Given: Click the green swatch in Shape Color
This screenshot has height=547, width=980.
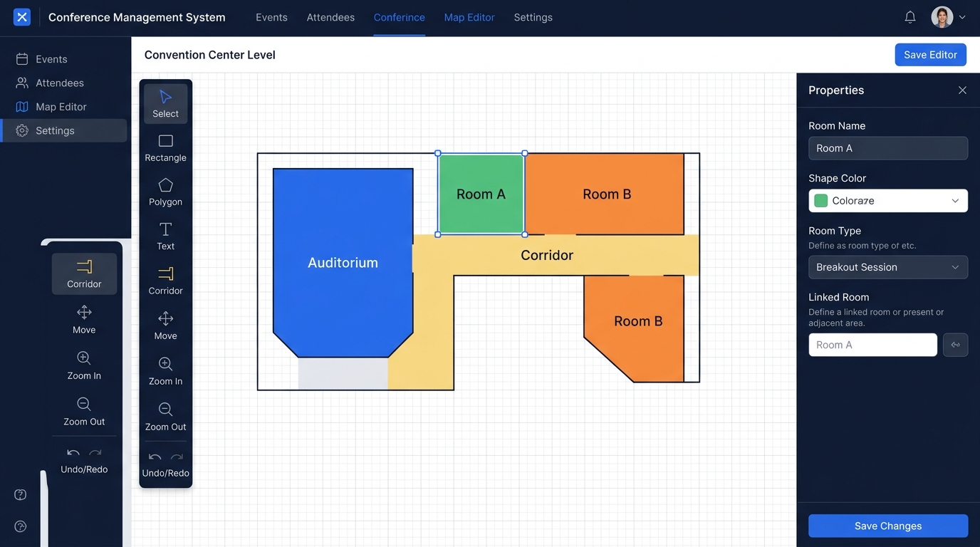Looking at the screenshot, I should point(820,201).
